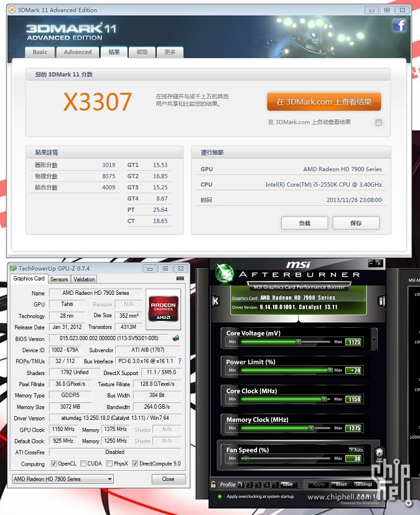This screenshot has height=515, width=420.
Task: Select the GPU-Z Graphics Card tab
Action: [x=29, y=279]
